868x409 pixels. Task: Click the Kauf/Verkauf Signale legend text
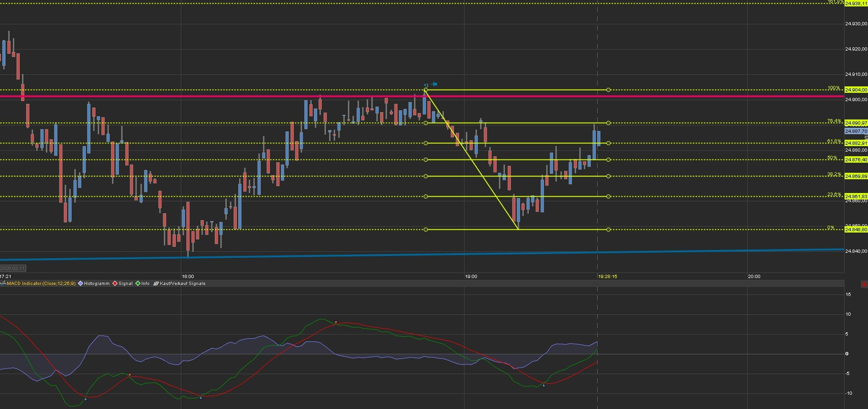[x=183, y=284]
